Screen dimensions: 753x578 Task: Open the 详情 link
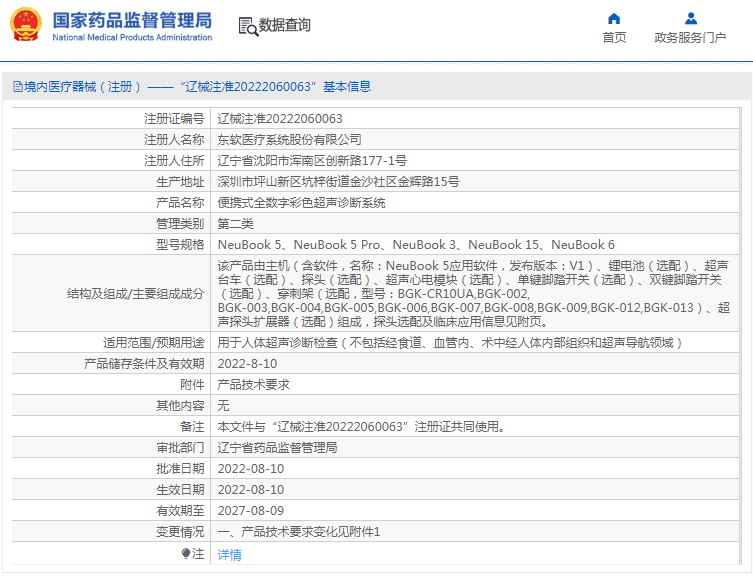[x=229, y=554]
